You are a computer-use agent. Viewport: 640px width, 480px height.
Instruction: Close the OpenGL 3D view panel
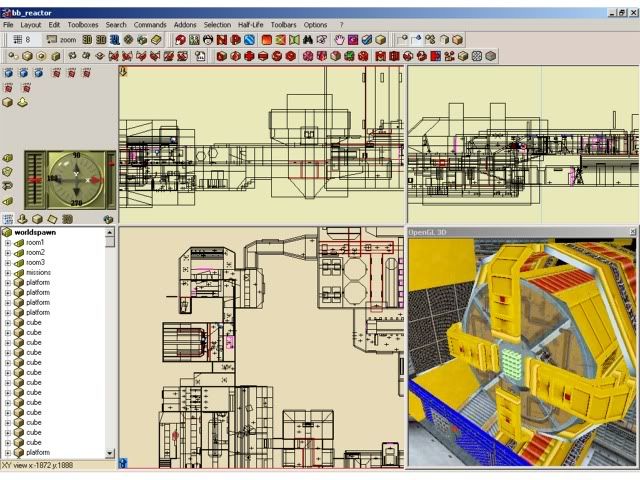pyautogui.click(x=633, y=232)
